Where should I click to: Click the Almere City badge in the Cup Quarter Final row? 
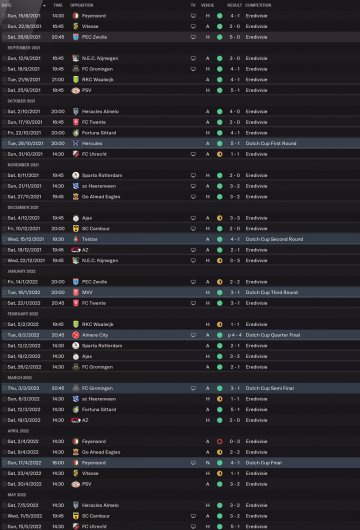pyautogui.click(x=76, y=335)
